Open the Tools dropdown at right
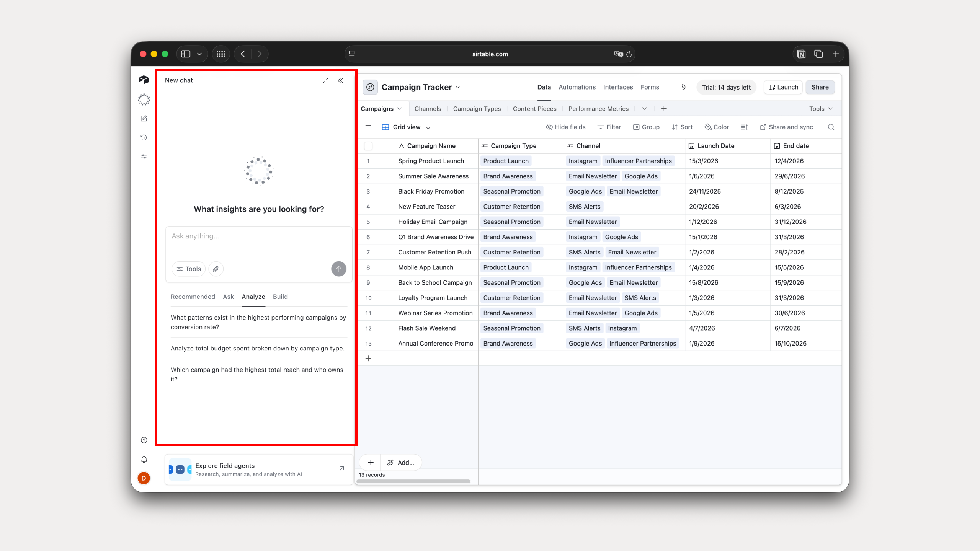 820,109
